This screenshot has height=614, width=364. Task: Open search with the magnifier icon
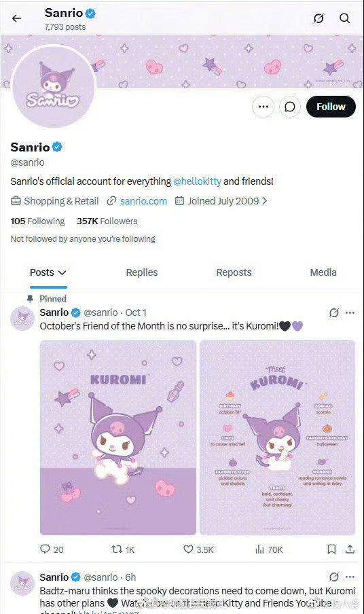pos(344,18)
